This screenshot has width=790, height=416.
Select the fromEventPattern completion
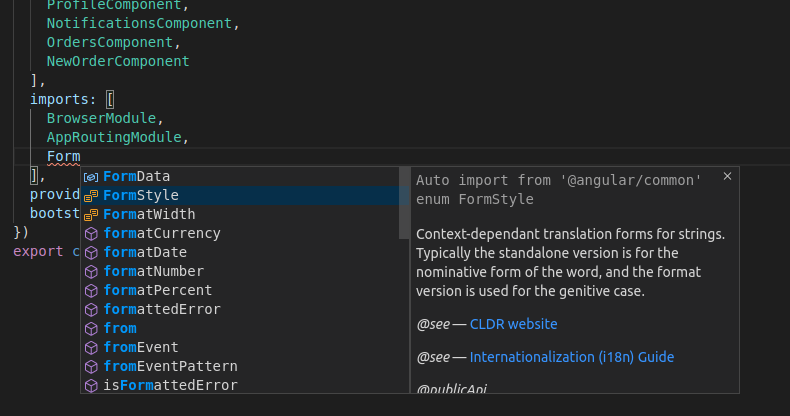[170, 366]
